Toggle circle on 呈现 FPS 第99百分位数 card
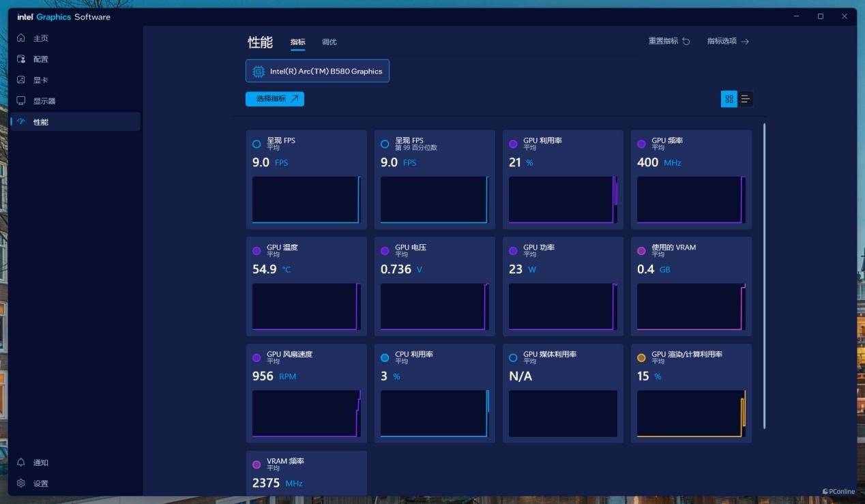 coord(385,144)
